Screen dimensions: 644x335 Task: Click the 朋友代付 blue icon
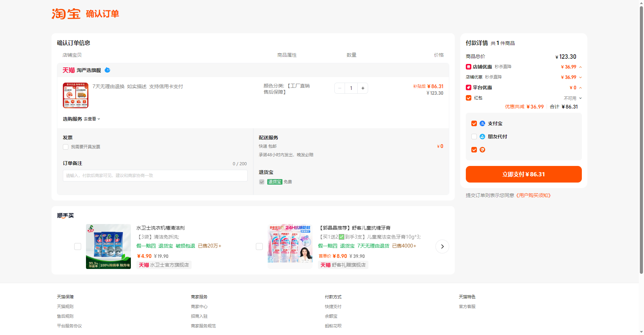click(x=482, y=137)
